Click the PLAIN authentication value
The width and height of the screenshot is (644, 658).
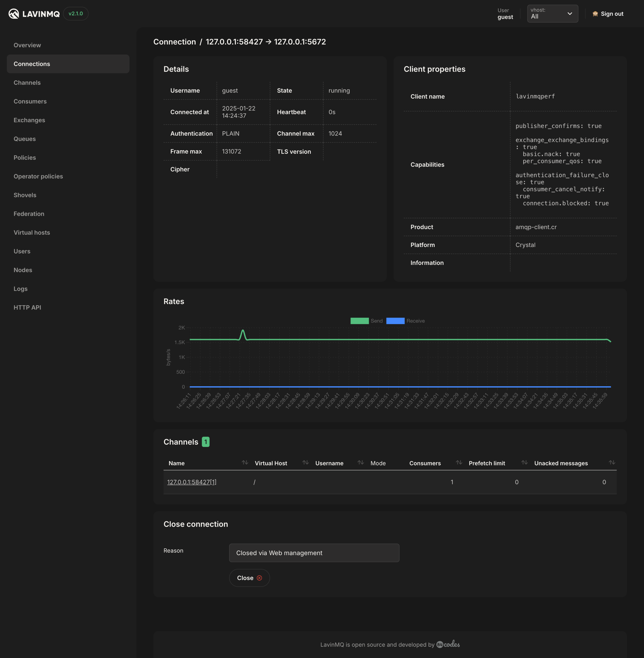(230, 134)
